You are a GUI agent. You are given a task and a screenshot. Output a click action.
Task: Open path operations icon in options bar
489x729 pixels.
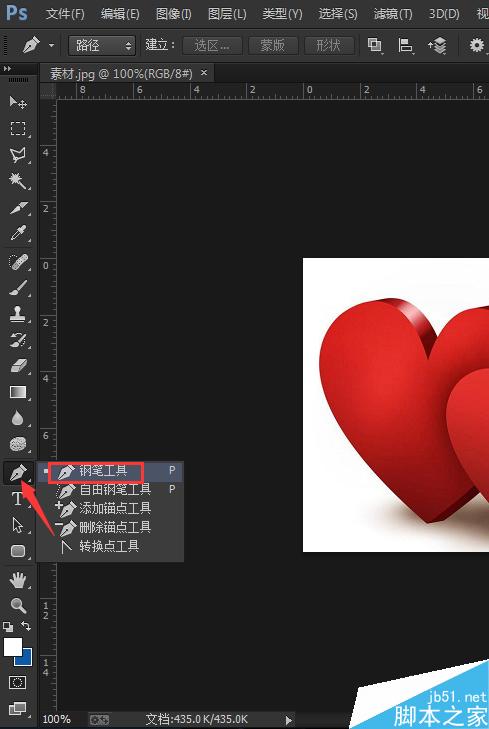(375, 45)
